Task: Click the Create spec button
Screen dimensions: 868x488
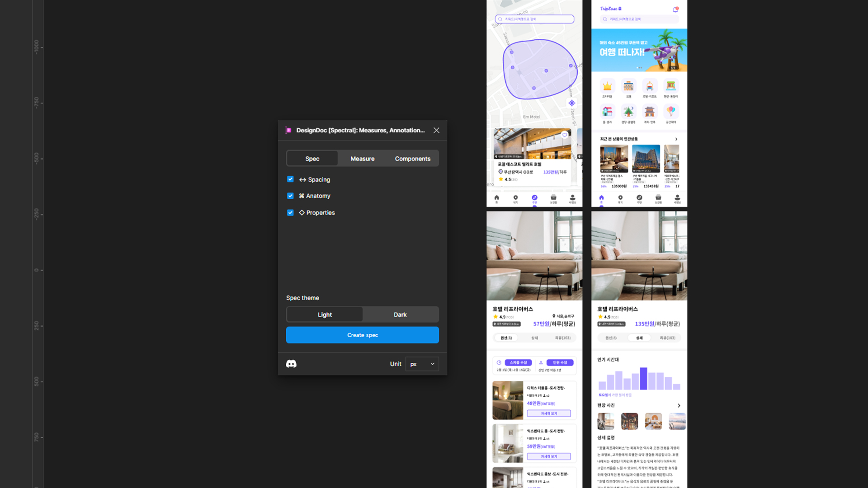Action: [x=363, y=335]
